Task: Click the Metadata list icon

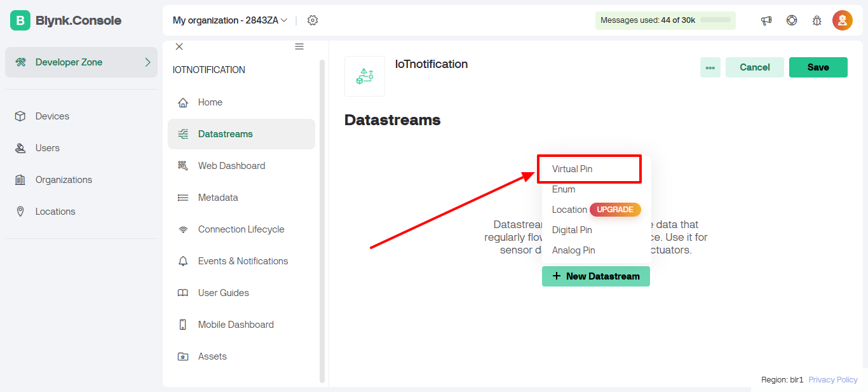Action: pos(183,198)
